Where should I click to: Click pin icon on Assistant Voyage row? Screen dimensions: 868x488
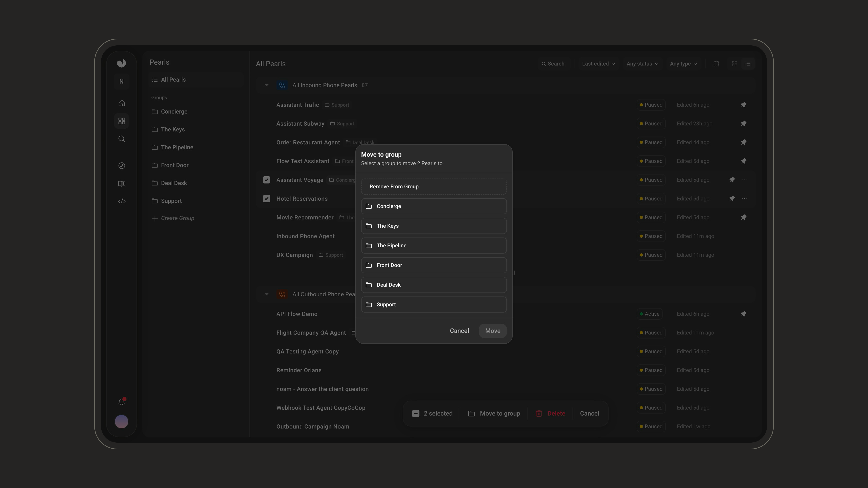(x=732, y=180)
